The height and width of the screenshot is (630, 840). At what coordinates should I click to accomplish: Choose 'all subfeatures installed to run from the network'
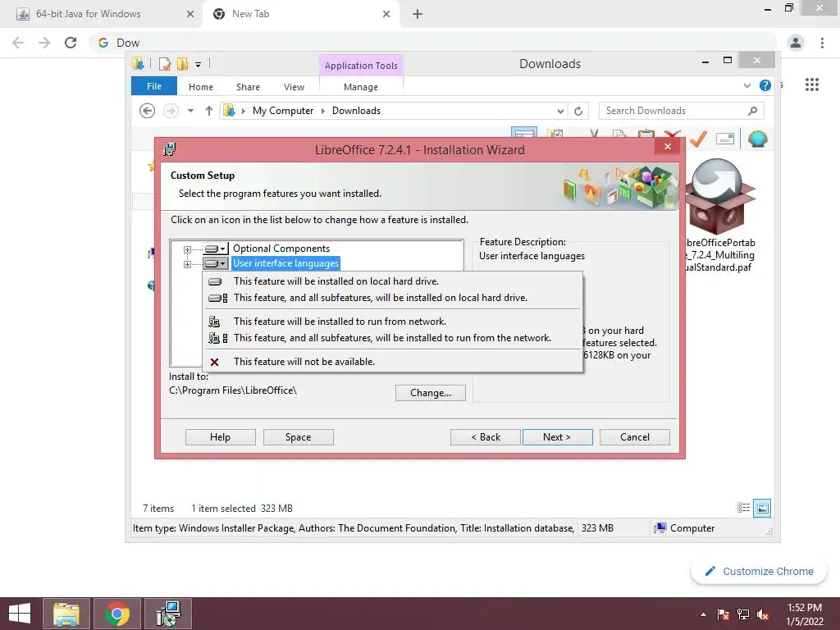coord(392,338)
